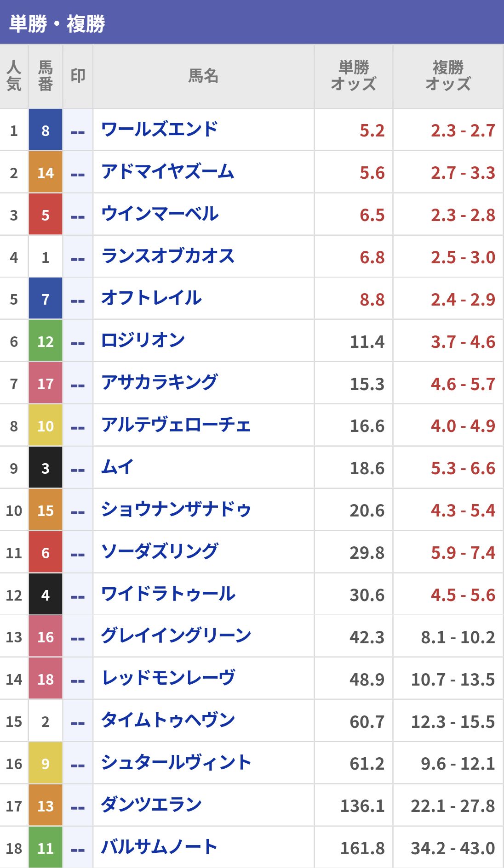Click the 単勝・複勝 section header

tap(57, 23)
